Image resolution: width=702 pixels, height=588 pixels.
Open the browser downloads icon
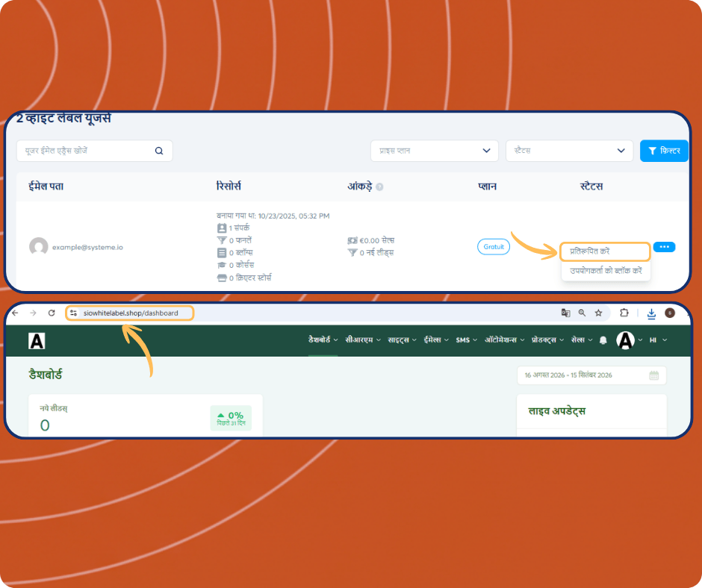pos(651,313)
